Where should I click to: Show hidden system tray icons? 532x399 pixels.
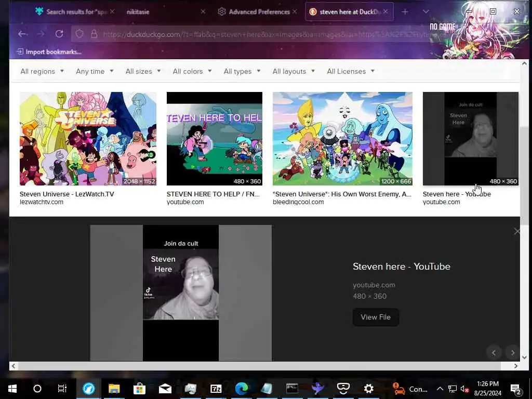click(440, 389)
